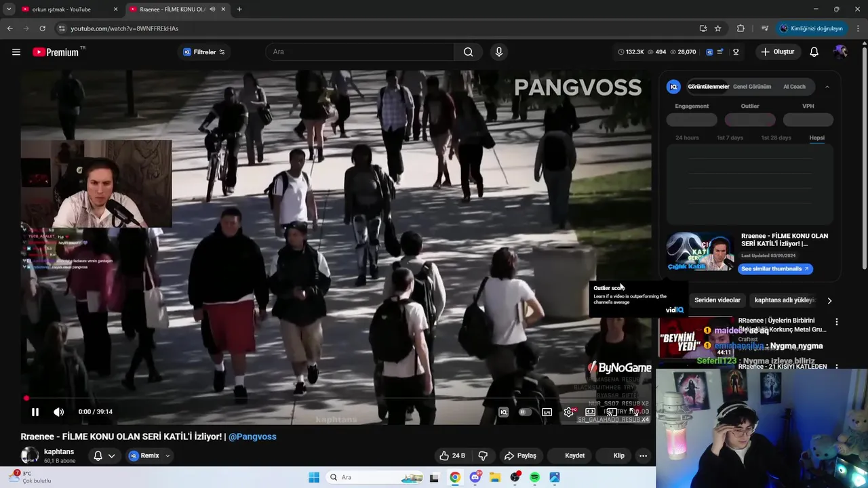This screenshot has height=488, width=868.
Task: Toggle subscription notification bell for kaphtans
Action: (x=98, y=455)
